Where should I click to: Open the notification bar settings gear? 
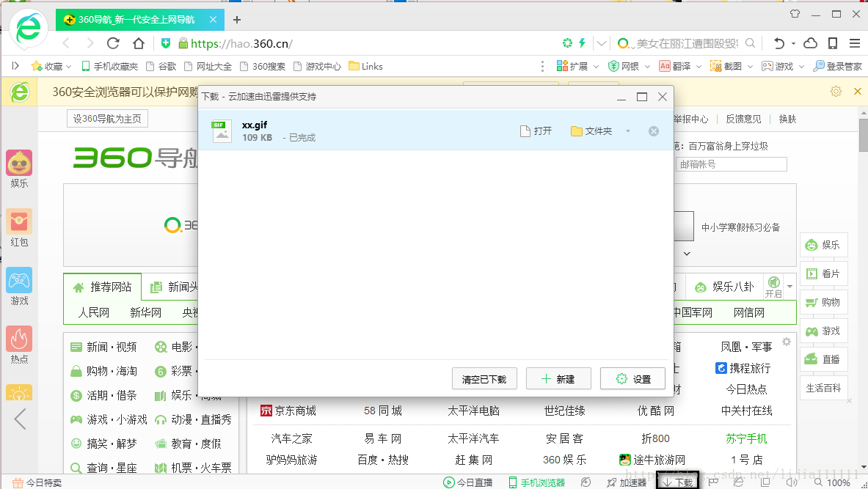click(x=836, y=91)
